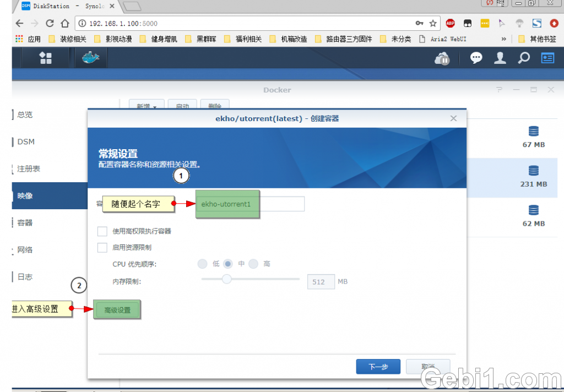Open DSM search with the magnifier icon

(523, 57)
